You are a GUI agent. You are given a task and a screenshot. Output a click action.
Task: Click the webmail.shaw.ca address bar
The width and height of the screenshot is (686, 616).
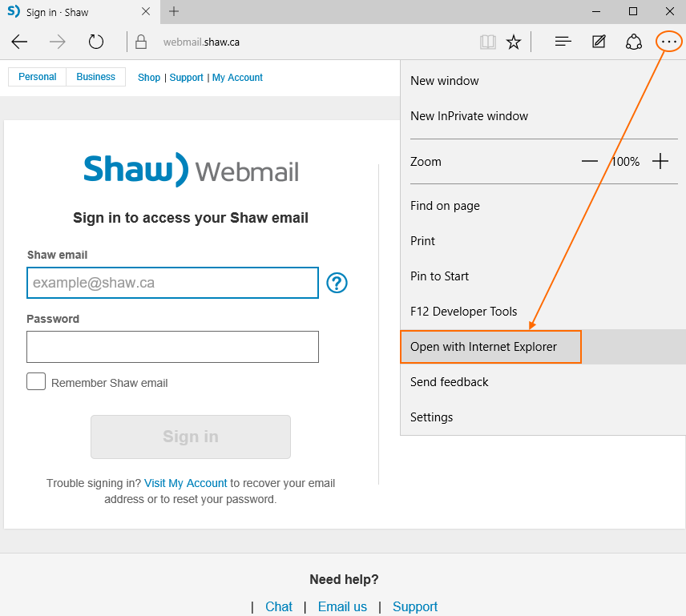pyautogui.click(x=201, y=42)
